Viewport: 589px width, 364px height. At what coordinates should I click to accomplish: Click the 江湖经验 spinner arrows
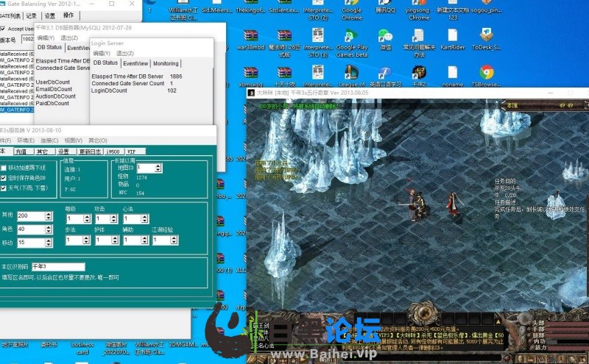(x=174, y=240)
